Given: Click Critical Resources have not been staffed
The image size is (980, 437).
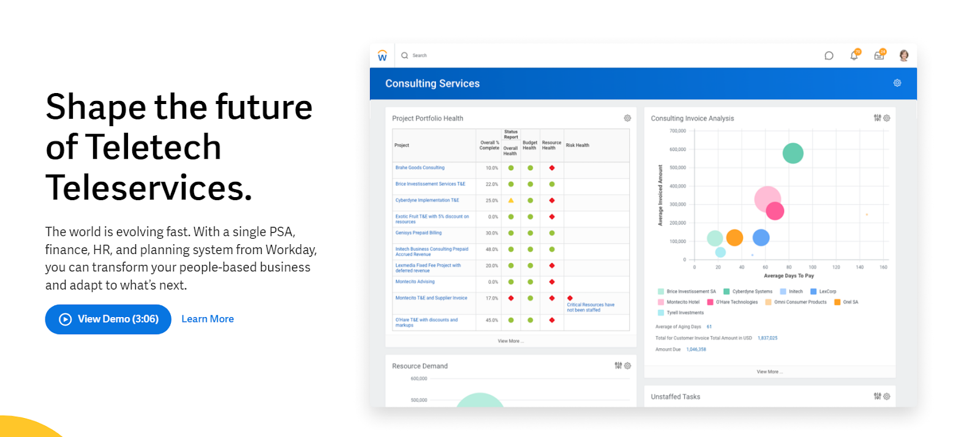Looking at the screenshot, I should 590,307.
